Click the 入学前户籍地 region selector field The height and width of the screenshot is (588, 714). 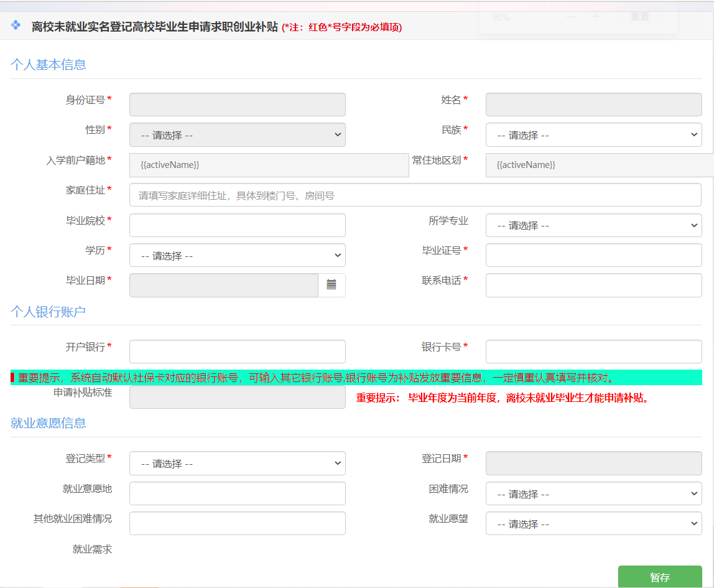pos(269,165)
